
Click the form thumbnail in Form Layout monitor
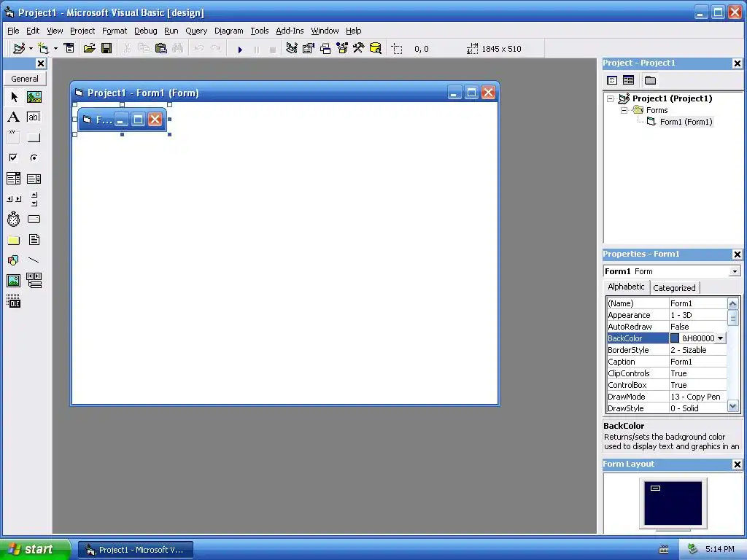tap(656, 488)
